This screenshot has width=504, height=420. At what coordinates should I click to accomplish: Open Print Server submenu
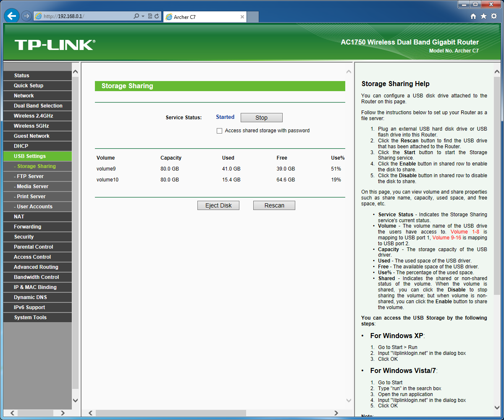pos(37,197)
